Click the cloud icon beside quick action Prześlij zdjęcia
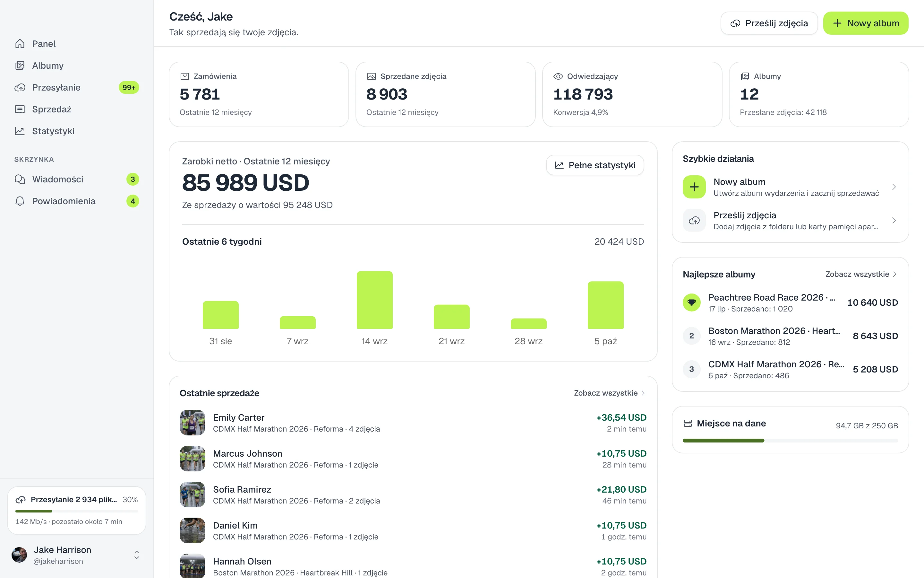The height and width of the screenshot is (578, 924). pos(694,220)
